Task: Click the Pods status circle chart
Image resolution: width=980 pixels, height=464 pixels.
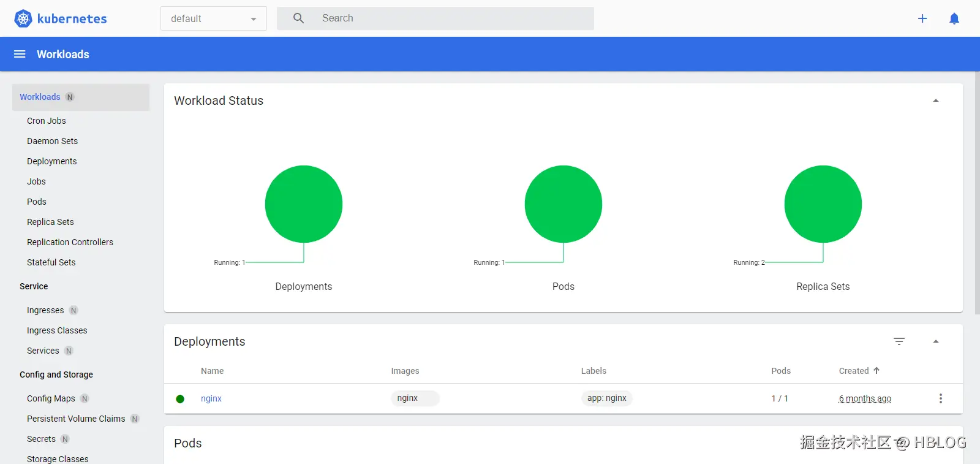Action: click(x=563, y=204)
